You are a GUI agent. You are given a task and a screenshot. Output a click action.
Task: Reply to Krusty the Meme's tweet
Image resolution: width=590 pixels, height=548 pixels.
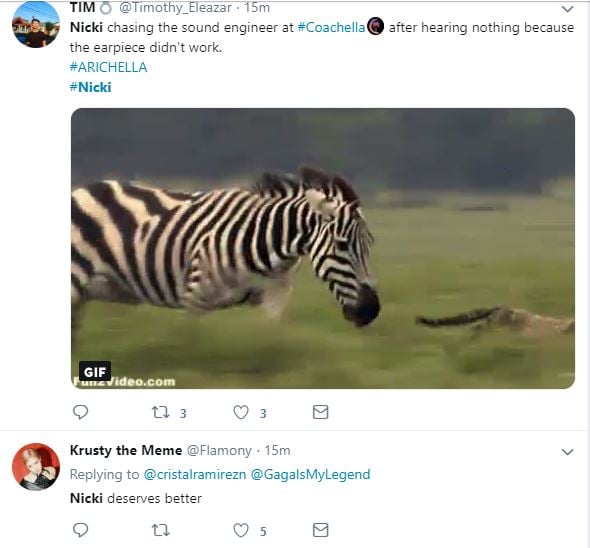[x=80, y=530]
